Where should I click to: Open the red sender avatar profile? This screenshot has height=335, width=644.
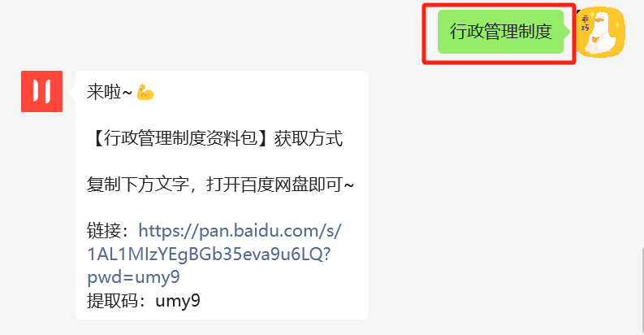(42, 91)
